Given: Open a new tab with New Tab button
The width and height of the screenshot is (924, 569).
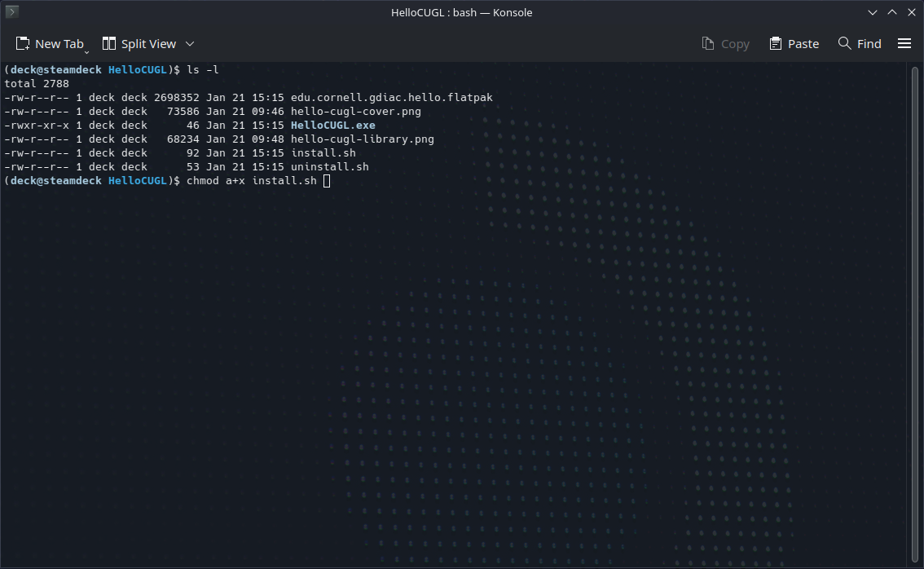Looking at the screenshot, I should pyautogui.click(x=49, y=44).
